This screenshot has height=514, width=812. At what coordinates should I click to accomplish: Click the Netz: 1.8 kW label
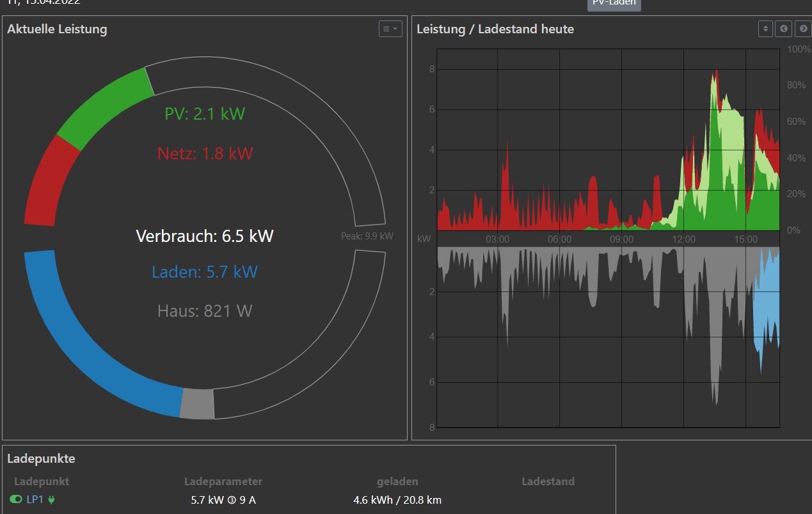[x=205, y=154]
